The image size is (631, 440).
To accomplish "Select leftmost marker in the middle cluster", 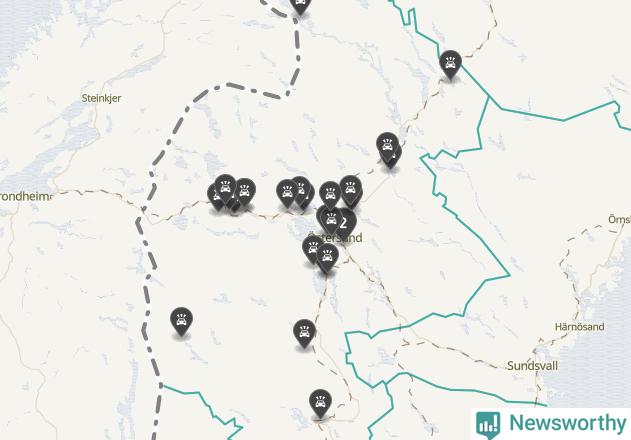I will 287,194.
